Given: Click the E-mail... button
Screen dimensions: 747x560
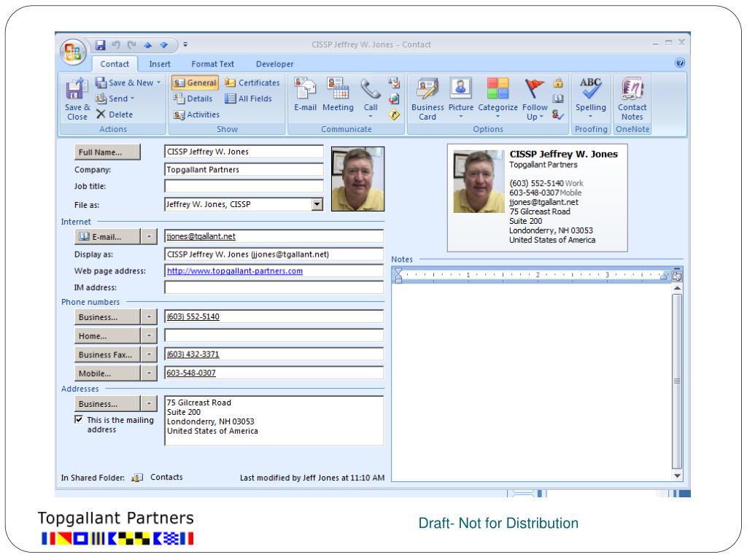Looking at the screenshot, I should pyautogui.click(x=107, y=236).
